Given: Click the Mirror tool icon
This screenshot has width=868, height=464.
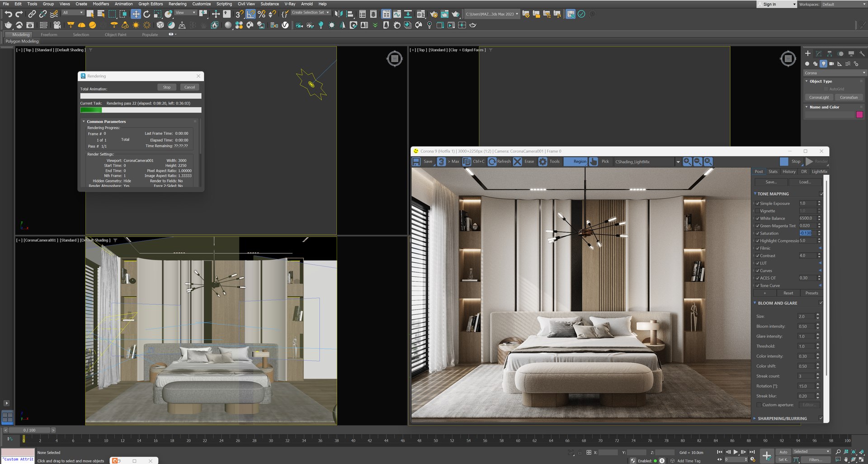Looking at the screenshot, I should click(339, 14).
